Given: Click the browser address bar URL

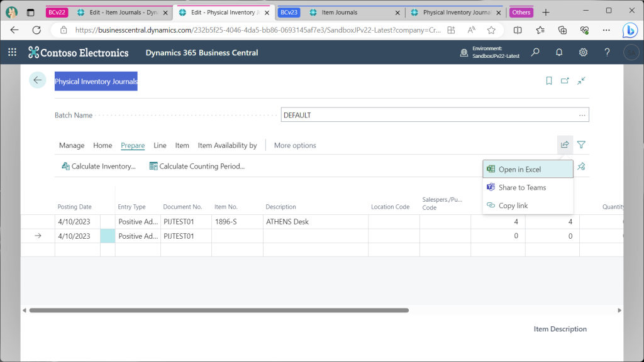Looking at the screenshot, I should tap(258, 30).
